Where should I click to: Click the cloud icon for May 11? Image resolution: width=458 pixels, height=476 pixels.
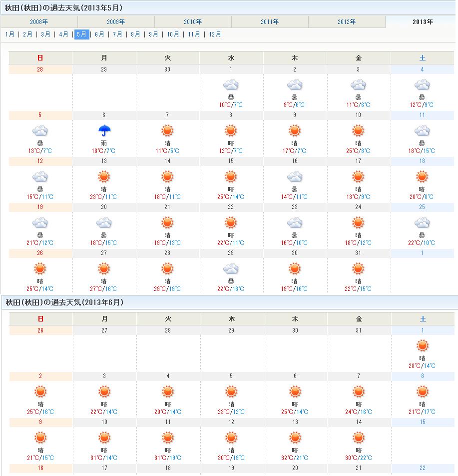(x=422, y=131)
